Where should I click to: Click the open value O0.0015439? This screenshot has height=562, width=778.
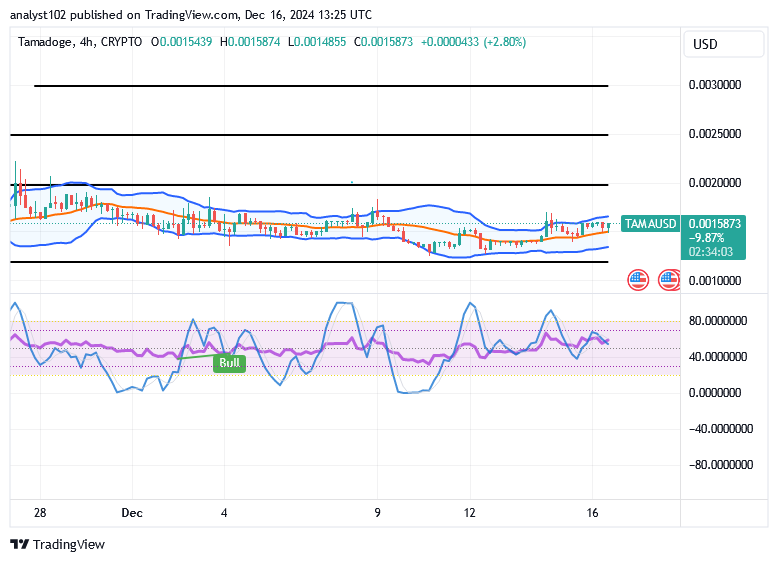pos(182,42)
